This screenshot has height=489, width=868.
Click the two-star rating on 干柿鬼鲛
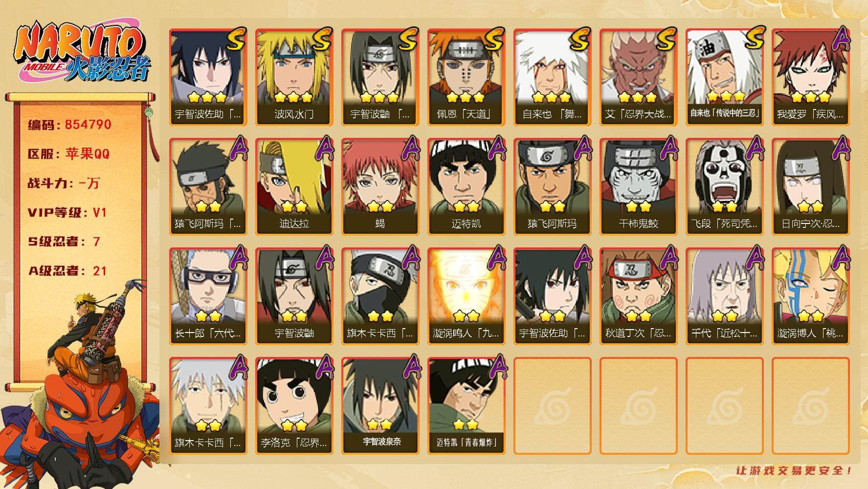(x=638, y=206)
